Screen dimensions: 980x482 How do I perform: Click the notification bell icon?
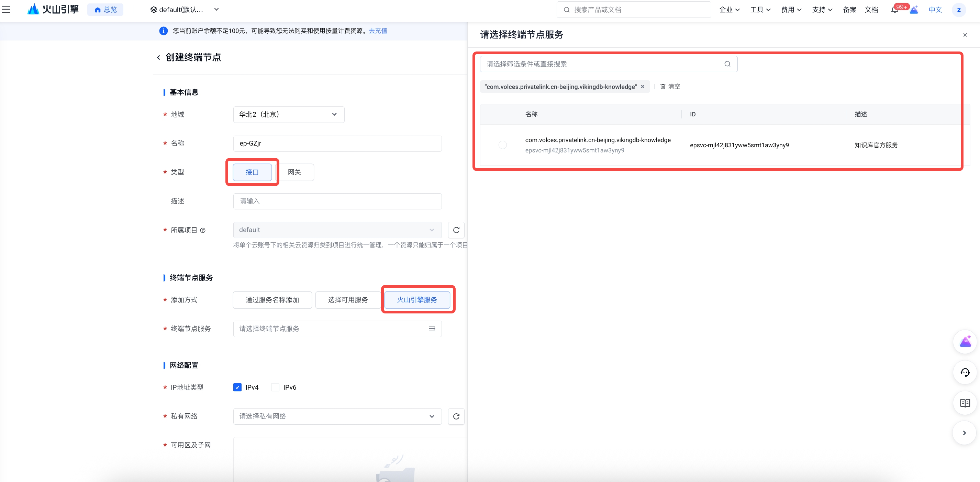[894, 10]
